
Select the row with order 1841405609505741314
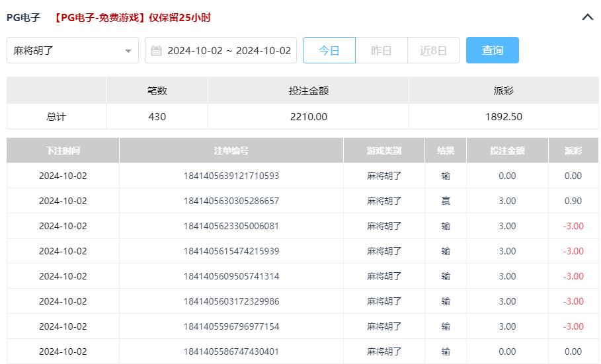pyautogui.click(x=231, y=276)
